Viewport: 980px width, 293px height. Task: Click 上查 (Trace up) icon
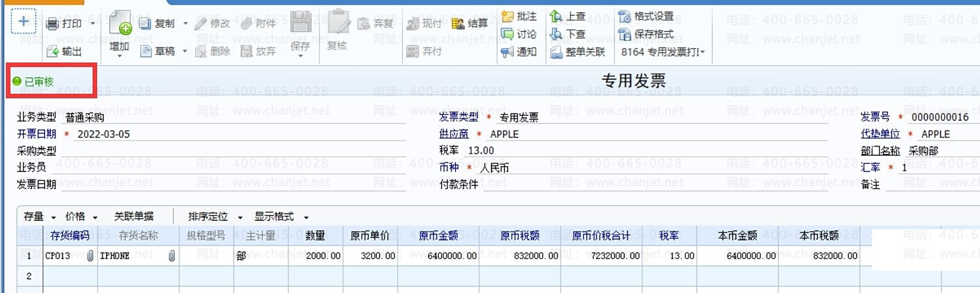pos(556,16)
